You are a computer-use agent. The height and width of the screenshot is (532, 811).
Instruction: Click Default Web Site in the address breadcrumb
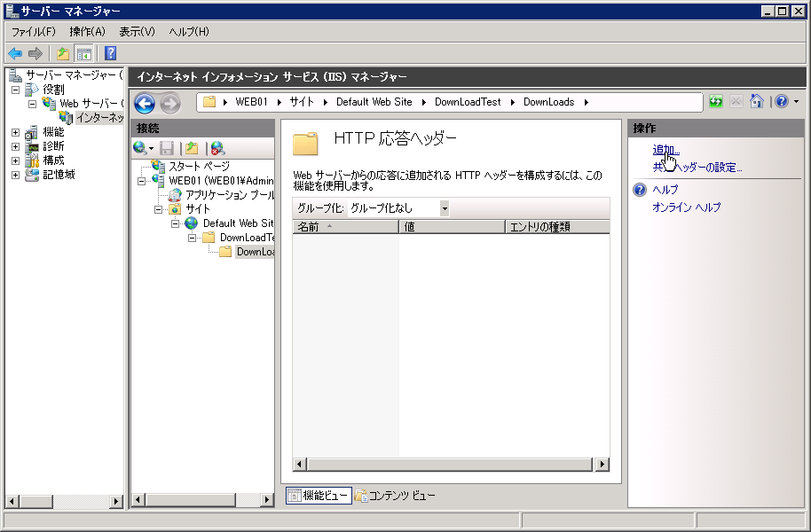pyautogui.click(x=374, y=102)
